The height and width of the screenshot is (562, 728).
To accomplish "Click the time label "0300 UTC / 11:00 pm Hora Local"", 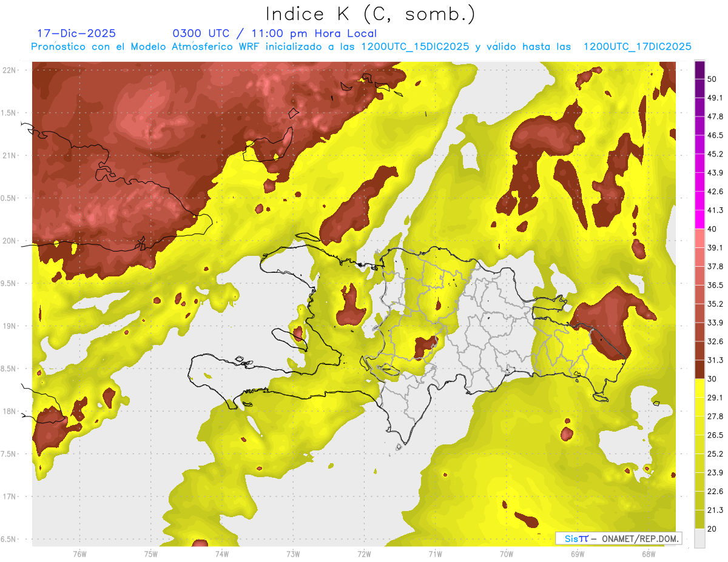I will point(274,33).
